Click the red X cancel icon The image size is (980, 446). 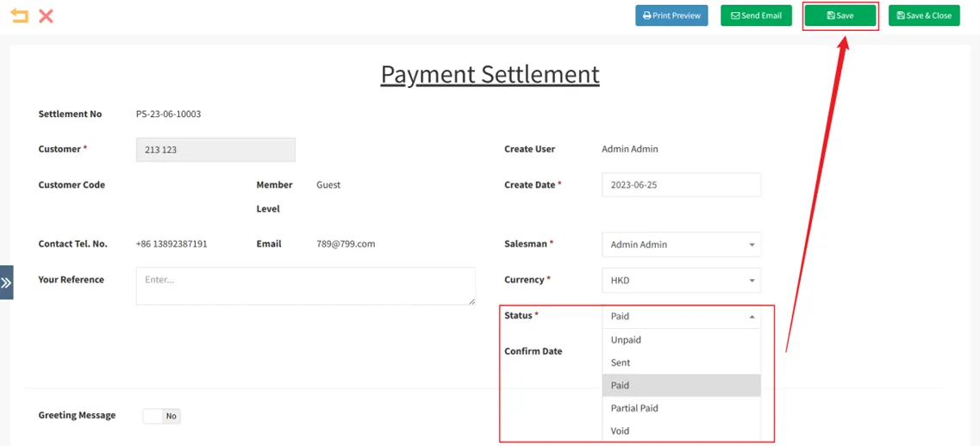pos(47,15)
